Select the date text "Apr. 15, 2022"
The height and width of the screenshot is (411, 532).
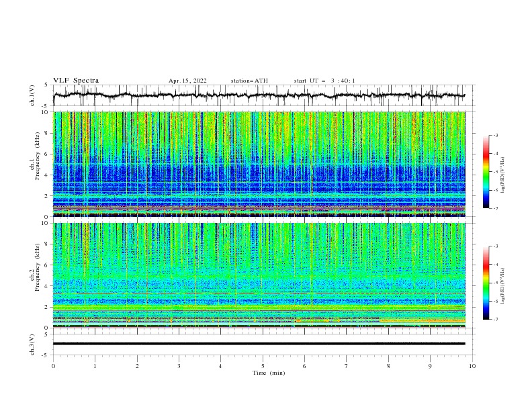coord(187,81)
